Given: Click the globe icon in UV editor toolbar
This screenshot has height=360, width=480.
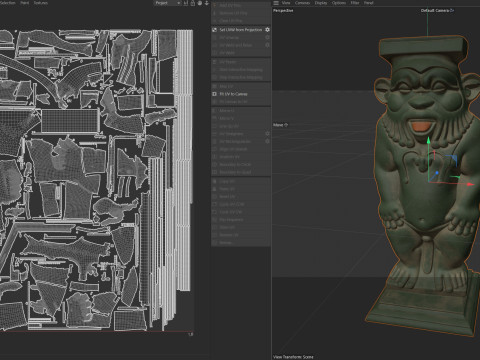Looking at the screenshot, I should pos(200,3).
